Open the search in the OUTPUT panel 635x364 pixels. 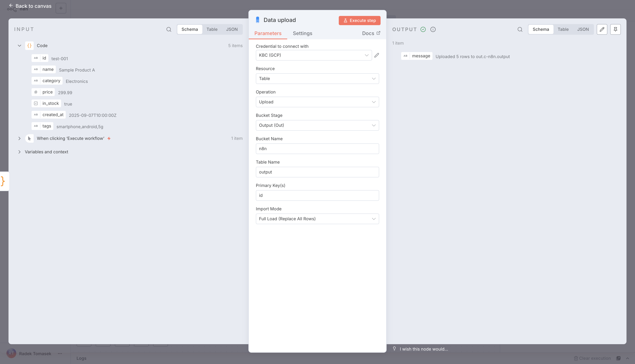520,29
